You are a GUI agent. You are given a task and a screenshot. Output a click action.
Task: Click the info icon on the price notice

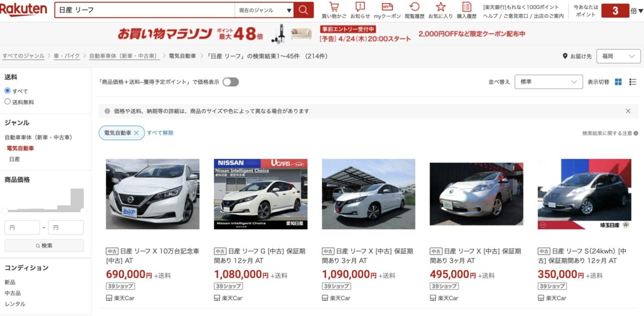tap(107, 111)
